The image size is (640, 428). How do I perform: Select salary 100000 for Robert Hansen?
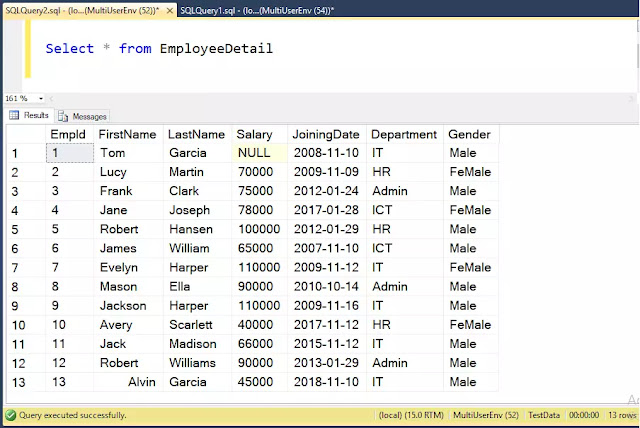259,229
